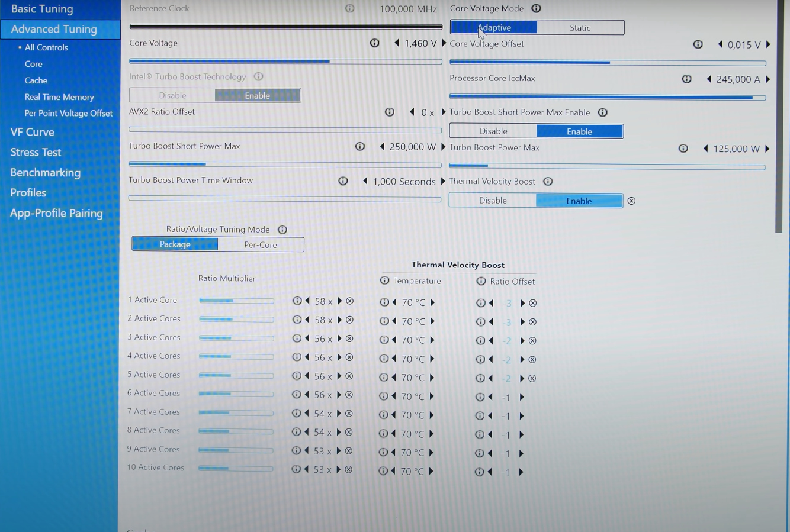790x532 pixels.
Task: Select Per Point Voltage Offset in sidebar
Action: pyautogui.click(x=68, y=113)
